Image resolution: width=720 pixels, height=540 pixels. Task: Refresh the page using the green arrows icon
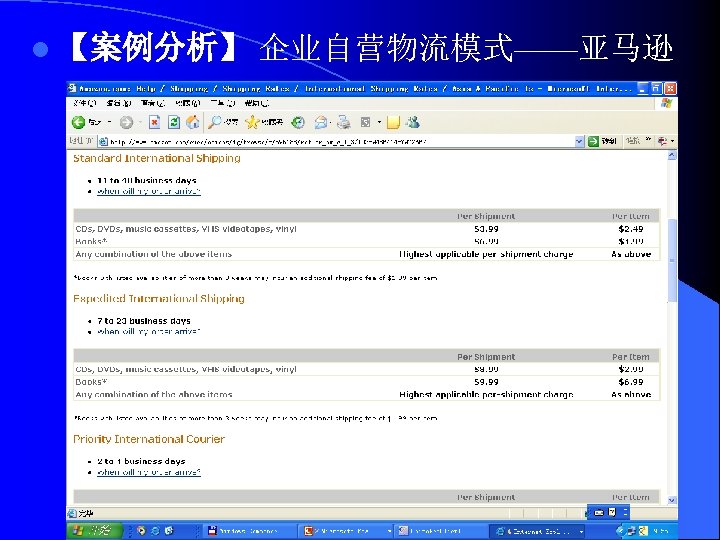[174, 122]
